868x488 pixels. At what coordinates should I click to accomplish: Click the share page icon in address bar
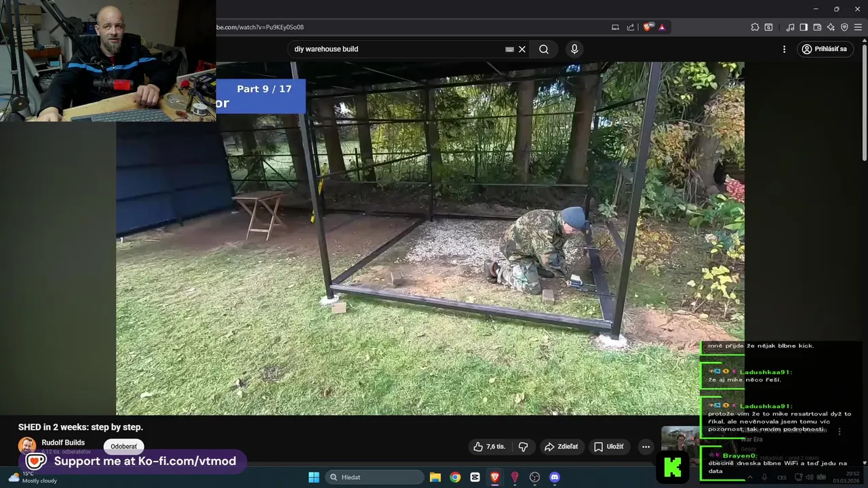(631, 27)
